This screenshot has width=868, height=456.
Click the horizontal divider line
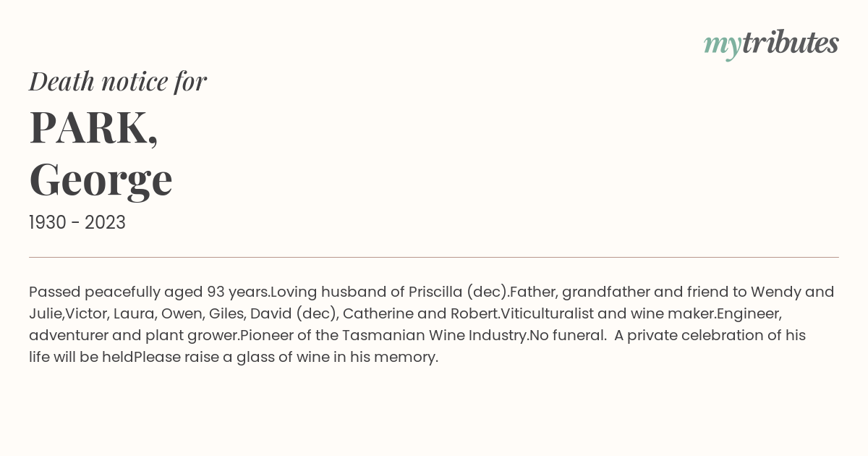click(x=434, y=257)
